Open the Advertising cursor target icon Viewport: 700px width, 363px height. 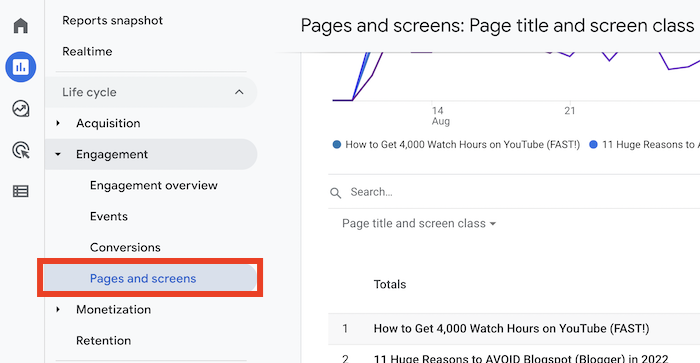coord(21,150)
